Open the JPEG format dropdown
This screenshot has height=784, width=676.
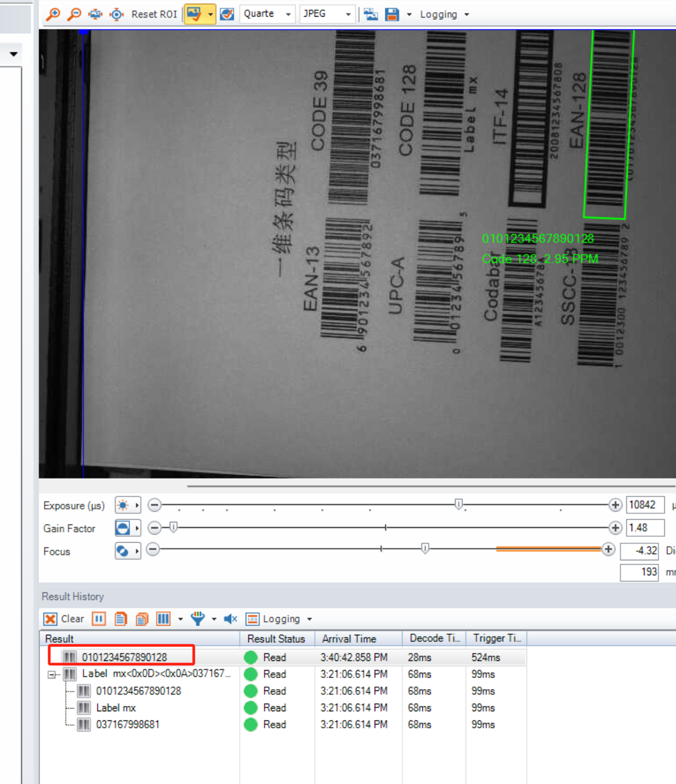(326, 14)
